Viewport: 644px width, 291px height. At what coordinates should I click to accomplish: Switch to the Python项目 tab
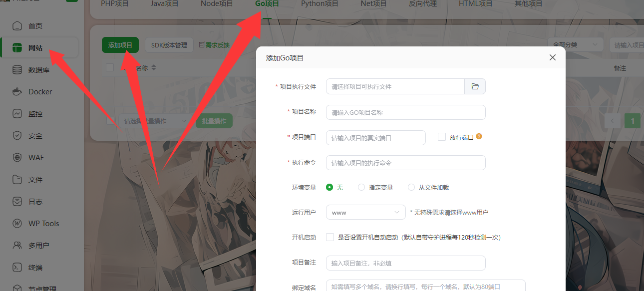tap(320, 4)
